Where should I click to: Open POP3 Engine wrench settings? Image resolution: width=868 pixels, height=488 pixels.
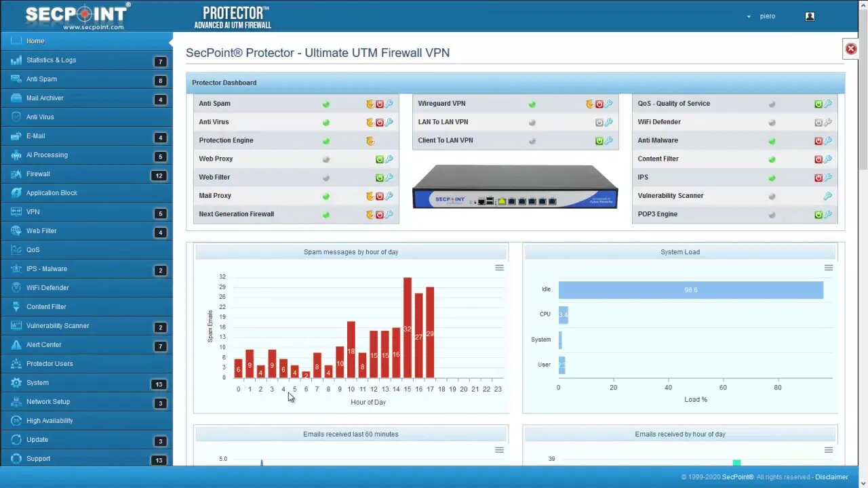[x=828, y=214]
